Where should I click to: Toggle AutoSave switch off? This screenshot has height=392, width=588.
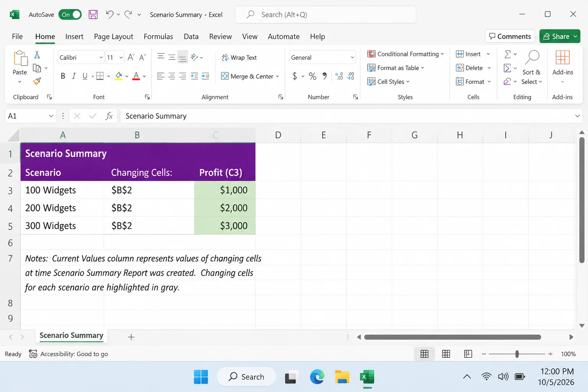point(70,15)
